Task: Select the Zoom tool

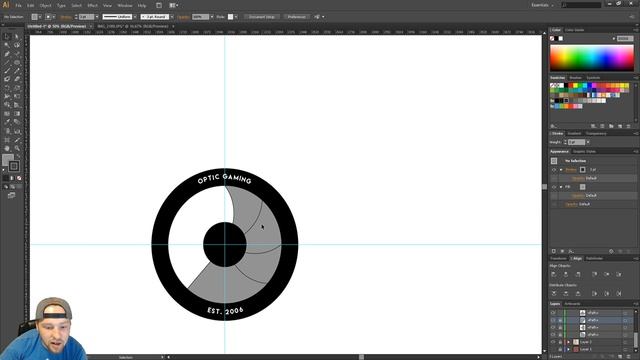Action: [x=17, y=148]
